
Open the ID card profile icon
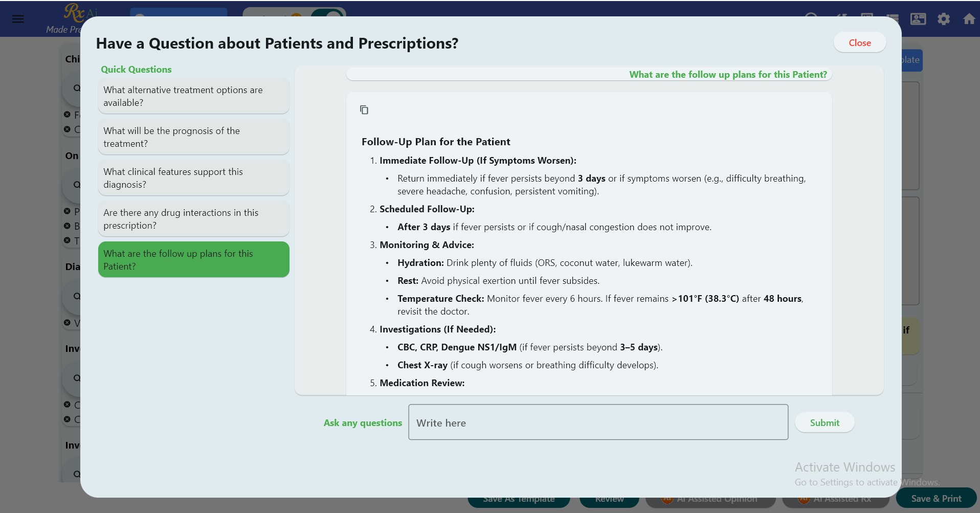[x=918, y=19]
